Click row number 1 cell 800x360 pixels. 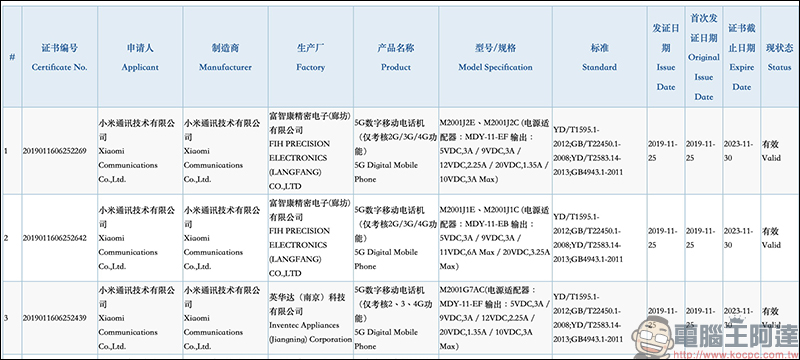tap(12, 151)
